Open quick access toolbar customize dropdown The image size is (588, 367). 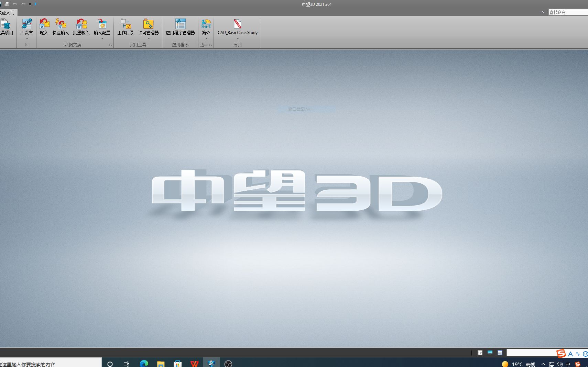(x=30, y=4)
